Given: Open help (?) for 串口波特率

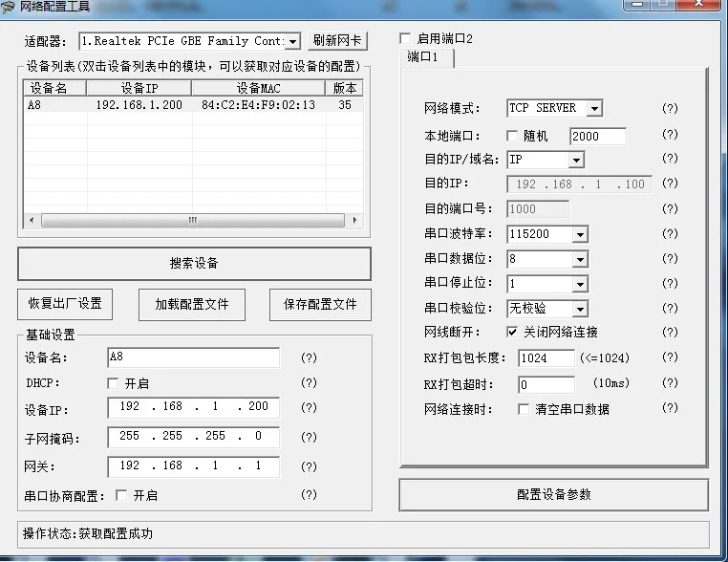Looking at the screenshot, I should pos(670,233).
